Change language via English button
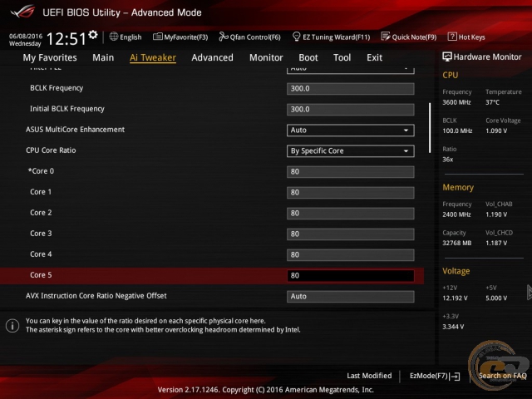 pos(126,37)
